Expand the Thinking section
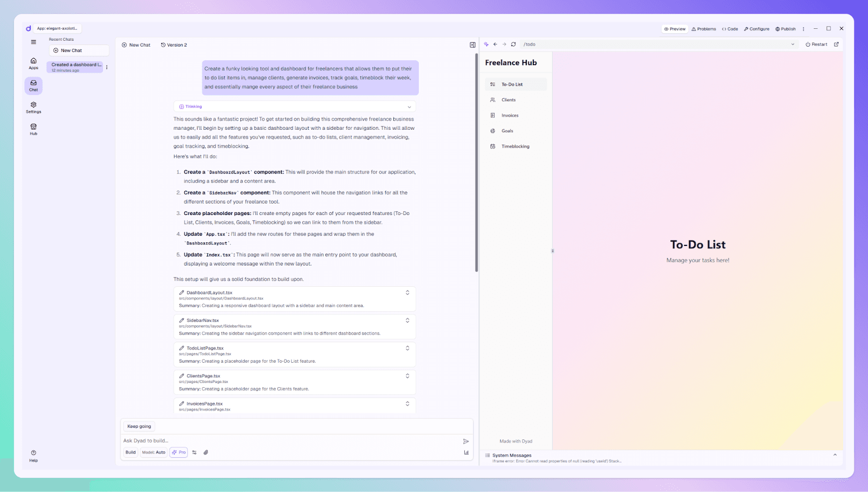 [x=410, y=106]
